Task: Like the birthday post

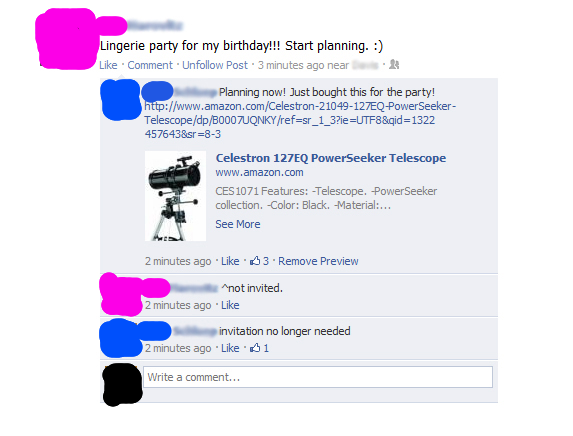Action: click(108, 65)
